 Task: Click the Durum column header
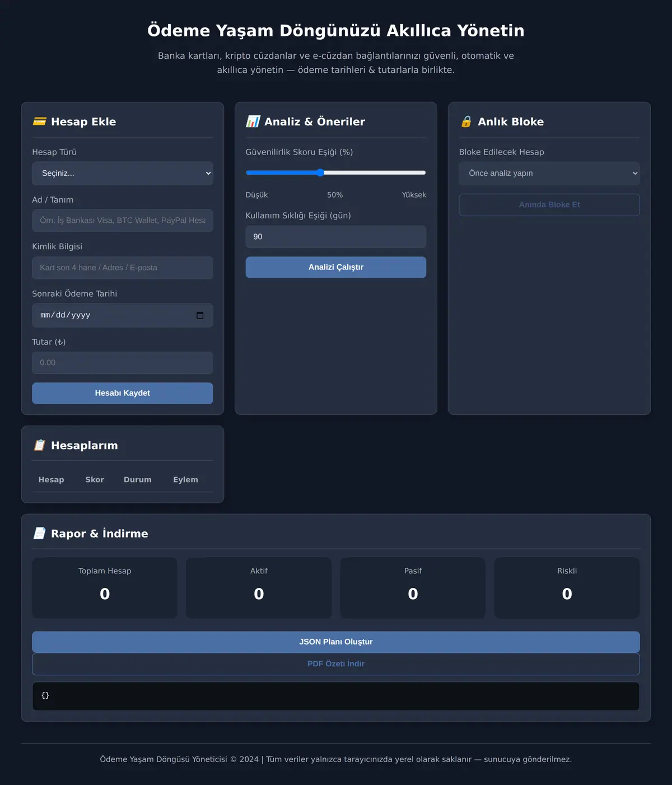[x=138, y=480]
